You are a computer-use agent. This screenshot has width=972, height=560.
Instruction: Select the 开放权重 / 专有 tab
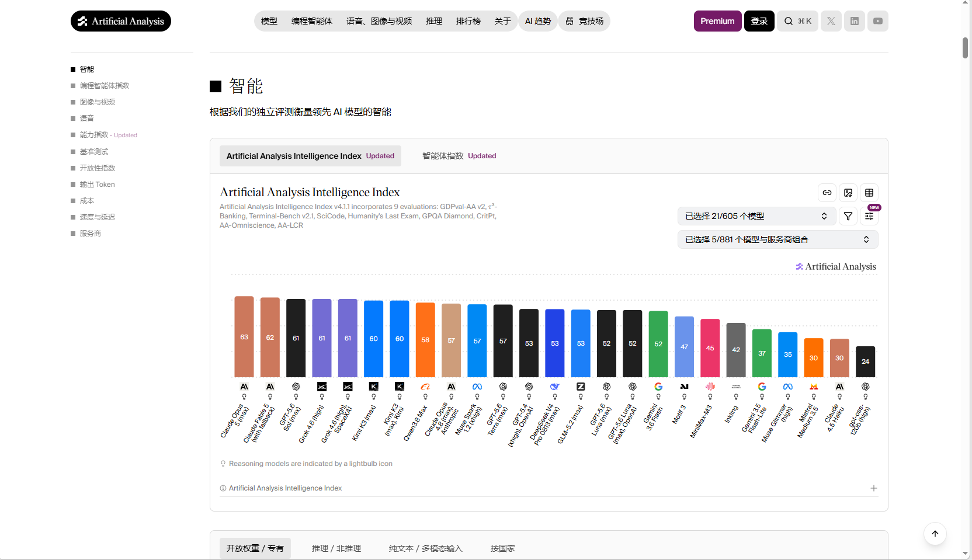pos(255,548)
